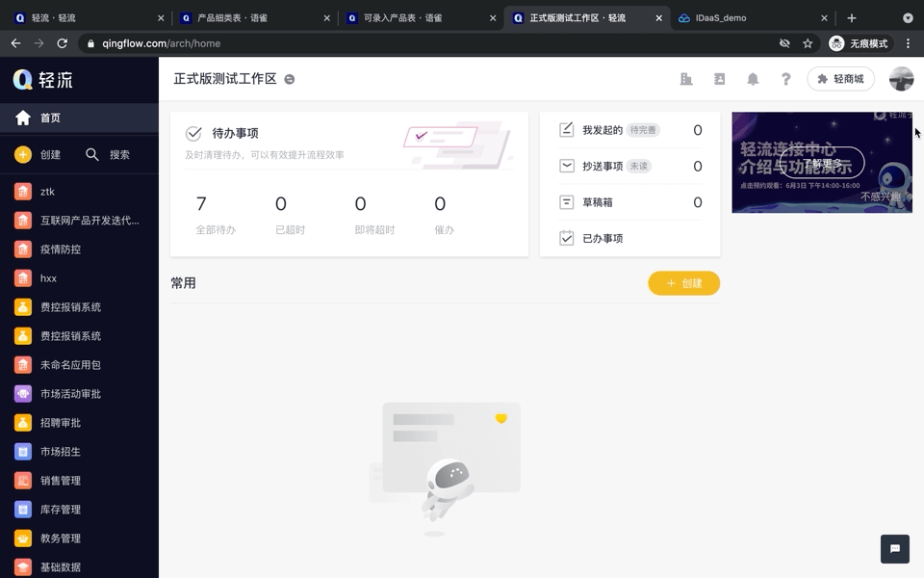Click the 轻流 logo
This screenshot has height=578, width=924.
tap(43, 79)
